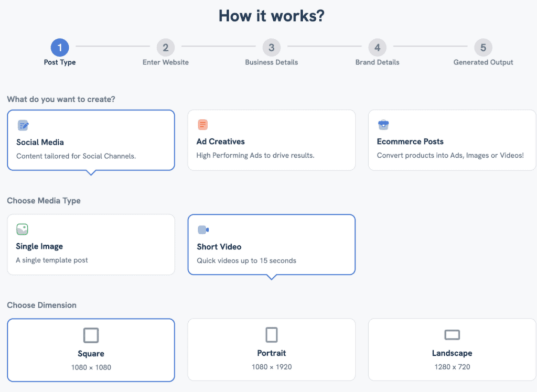This screenshot has height=392, width=537.
Task: Select Ecommerce Posts title text
Action: click(x=410, y=141)
